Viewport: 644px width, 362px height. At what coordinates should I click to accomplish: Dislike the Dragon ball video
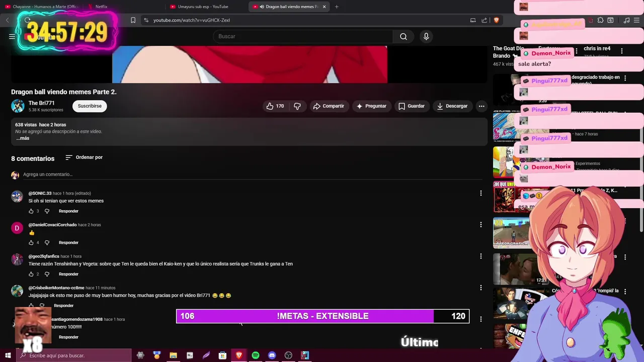(x=297, y=106)
